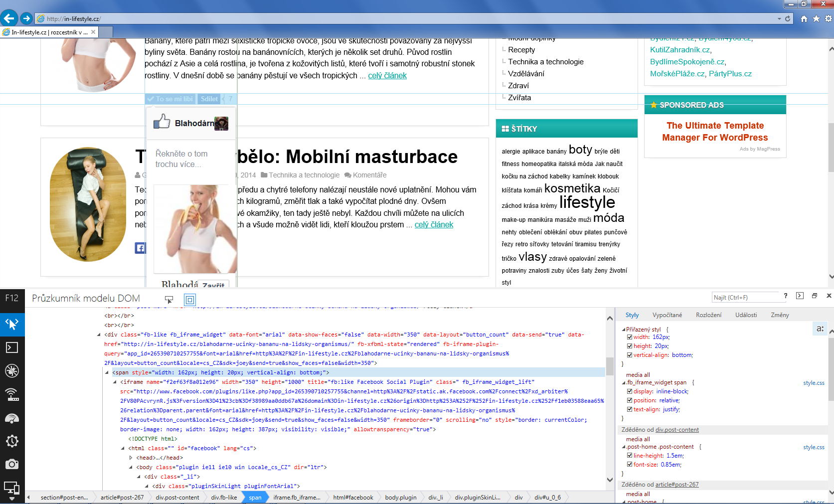Collapse the body class plugin node
The width and height of the screenshot is (834, 504).
[x=131, y=467]
